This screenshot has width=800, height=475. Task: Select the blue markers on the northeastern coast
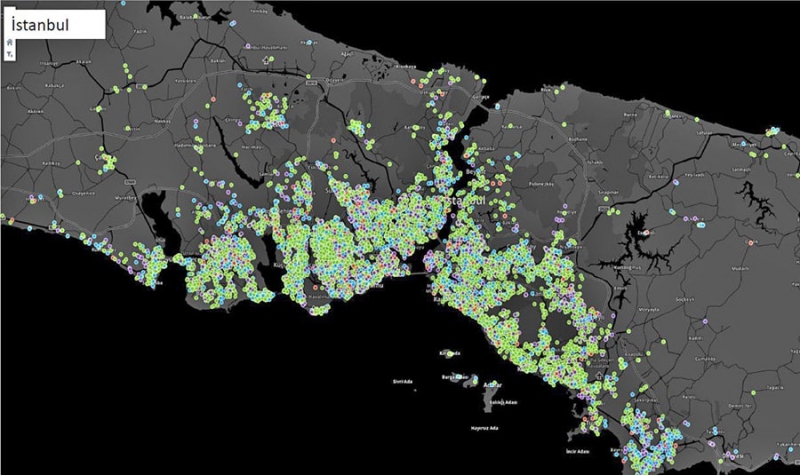point(772,131)
